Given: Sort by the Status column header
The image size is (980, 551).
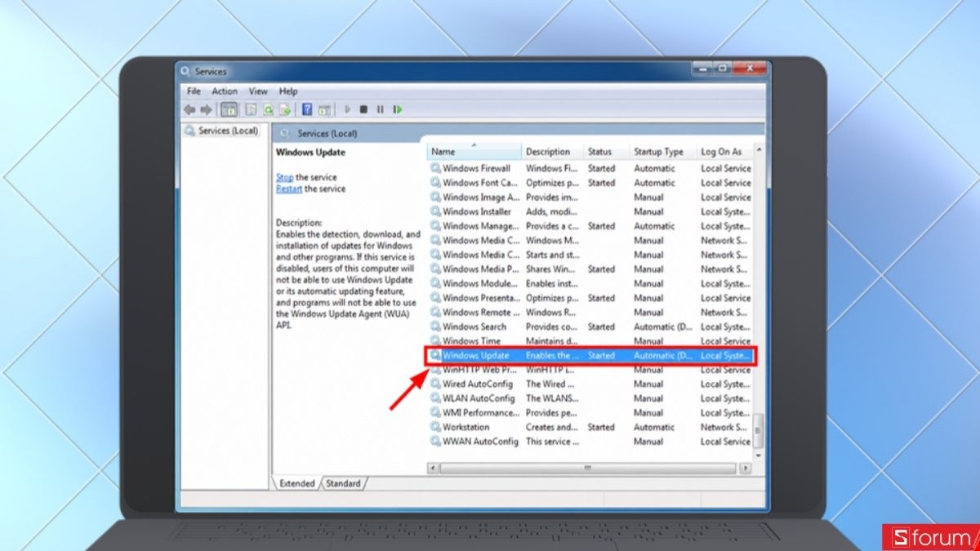Looking at the screenshot, I should (607, 152).
